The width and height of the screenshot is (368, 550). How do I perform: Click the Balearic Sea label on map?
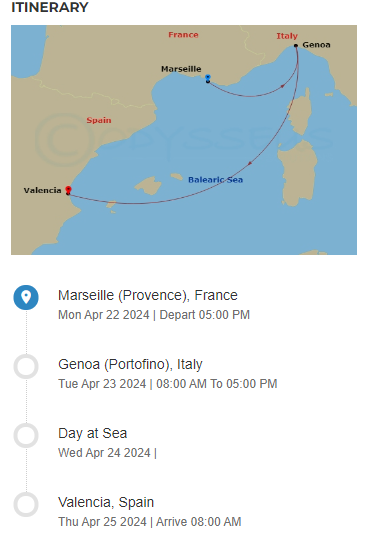215,180
